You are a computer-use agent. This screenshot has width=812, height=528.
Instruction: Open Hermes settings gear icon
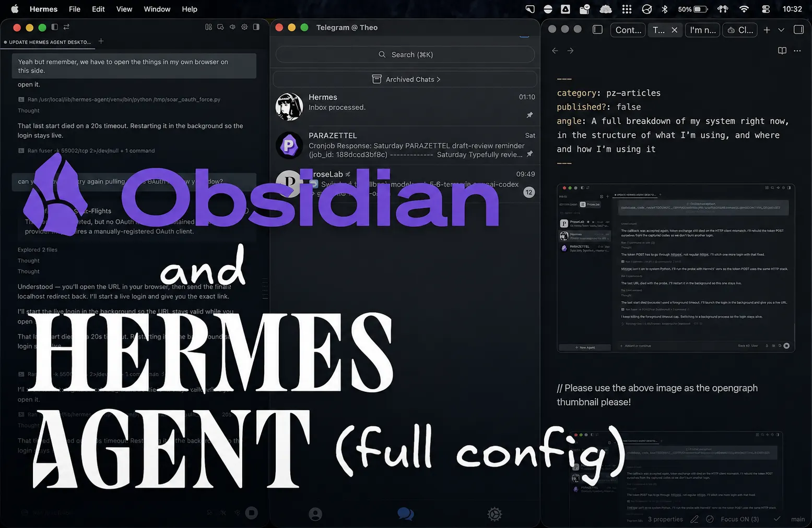pyautogui.click(x=244, y=27)
